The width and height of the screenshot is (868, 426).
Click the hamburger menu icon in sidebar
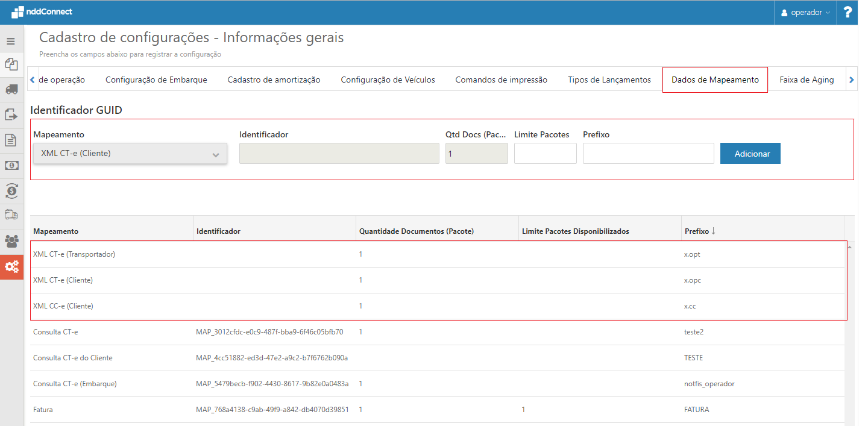11,42
